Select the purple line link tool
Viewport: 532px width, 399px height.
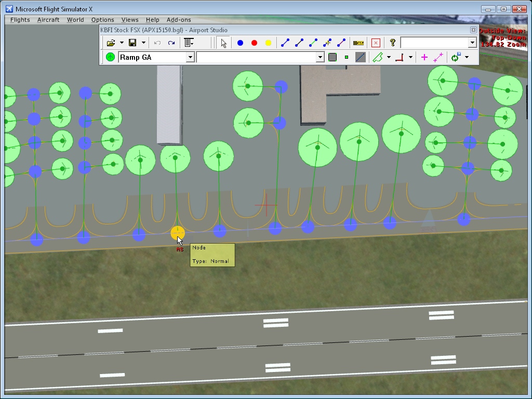point(341,43)
